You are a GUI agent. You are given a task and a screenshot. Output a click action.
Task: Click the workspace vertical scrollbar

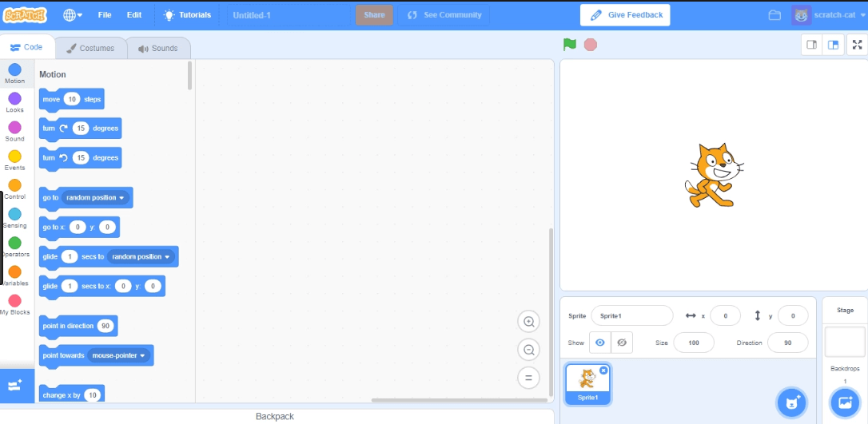pyautogui.click(x=551, y=312)
